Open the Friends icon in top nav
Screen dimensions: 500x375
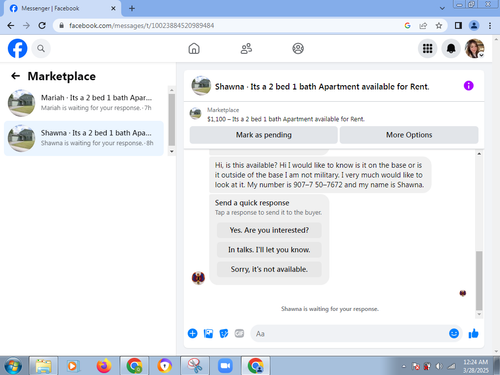[246, 49]
